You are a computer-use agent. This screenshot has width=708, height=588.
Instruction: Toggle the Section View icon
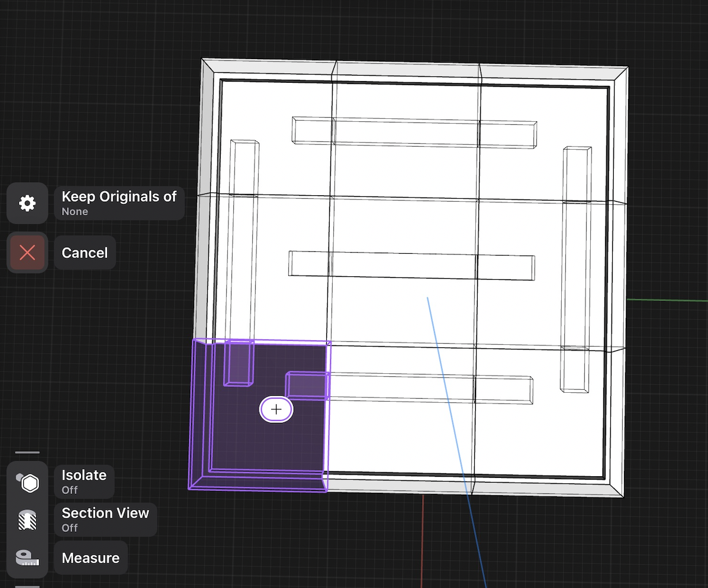(x=28, y=520)
